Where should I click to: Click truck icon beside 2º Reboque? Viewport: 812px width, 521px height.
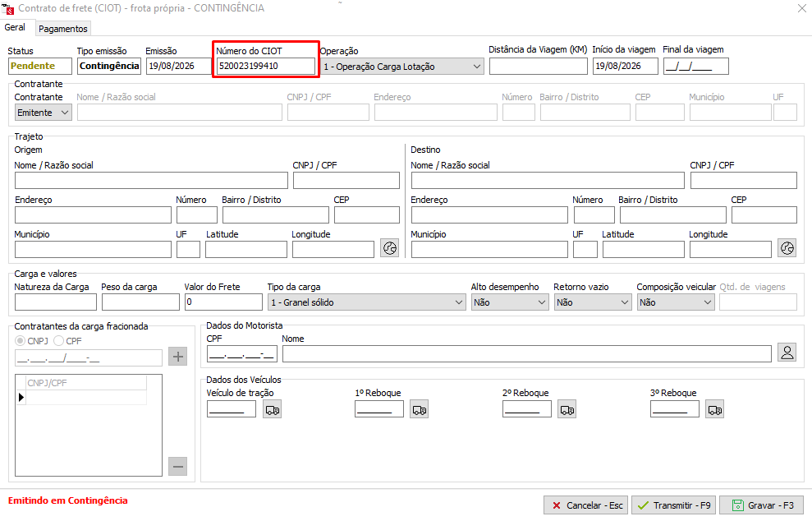tap(567, 409)
